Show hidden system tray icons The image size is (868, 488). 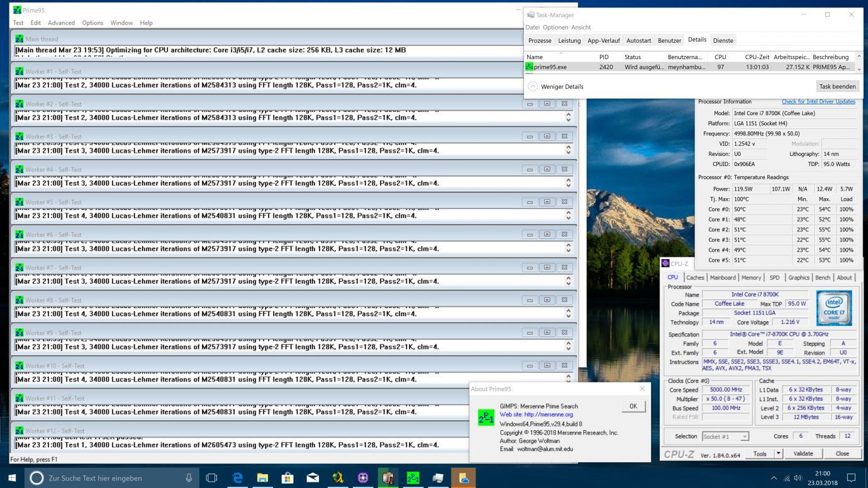pyautogui.click(x=774, y=478)
